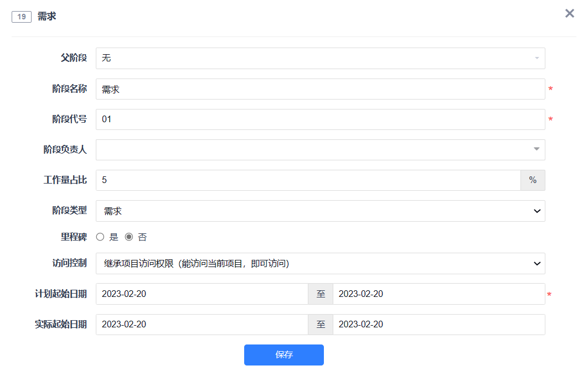Close the 需求 stage dialog
Screen dimensions: 588x376
(569, 13)
